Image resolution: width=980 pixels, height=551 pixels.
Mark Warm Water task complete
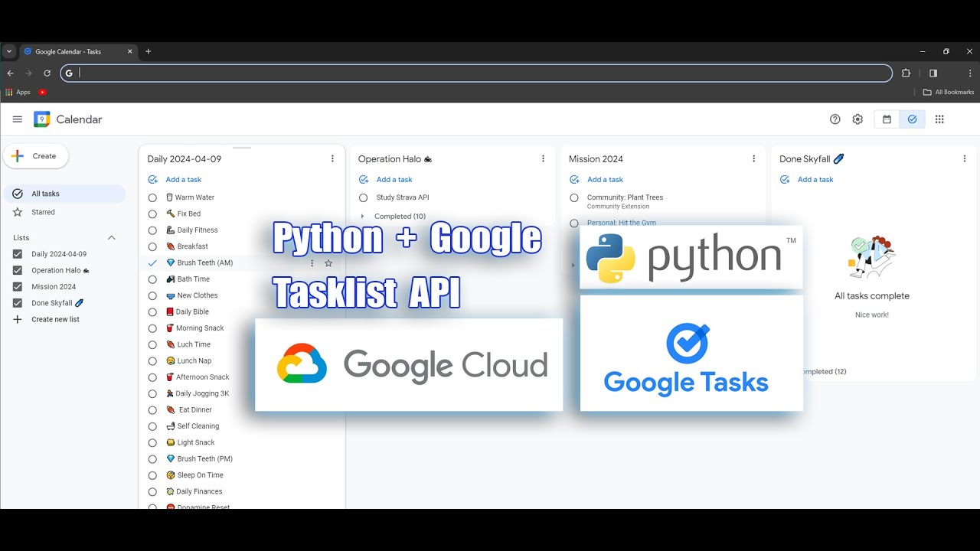(x=152, y=197)
